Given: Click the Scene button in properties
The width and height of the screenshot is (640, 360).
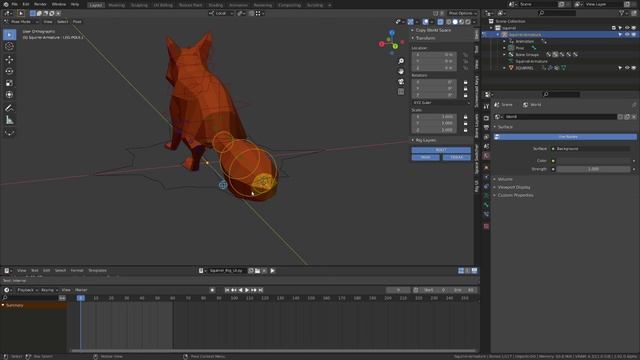Looking at the screenshot, I should [x=504, y=105].
